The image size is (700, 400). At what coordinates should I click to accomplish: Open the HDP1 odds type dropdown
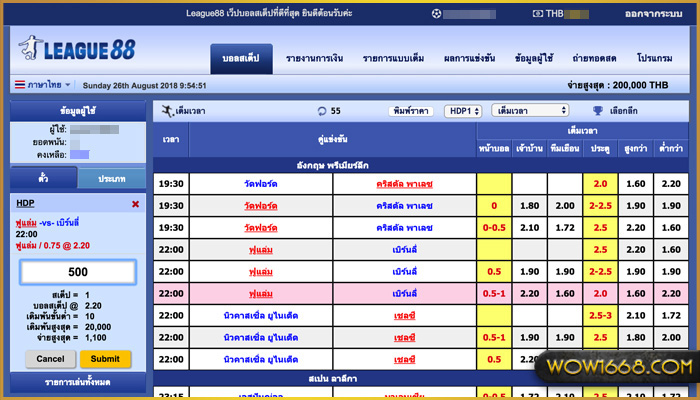[x=463, y=110]
